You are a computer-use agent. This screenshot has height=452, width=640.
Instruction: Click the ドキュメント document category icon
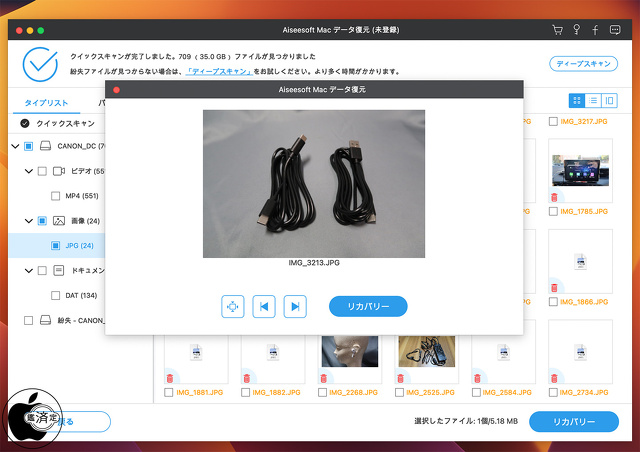pos(59,270)
